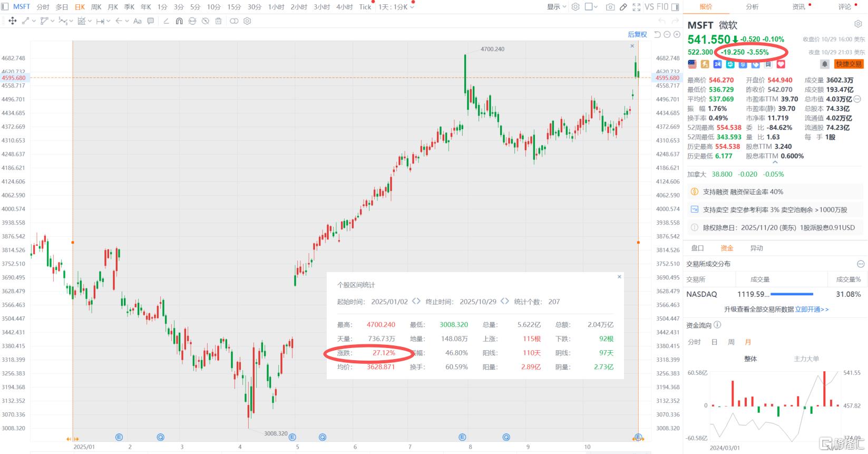Close the 个股区间统计 statistics popup
The width and height of the screenshot is (868, 454).
point(619,277)
